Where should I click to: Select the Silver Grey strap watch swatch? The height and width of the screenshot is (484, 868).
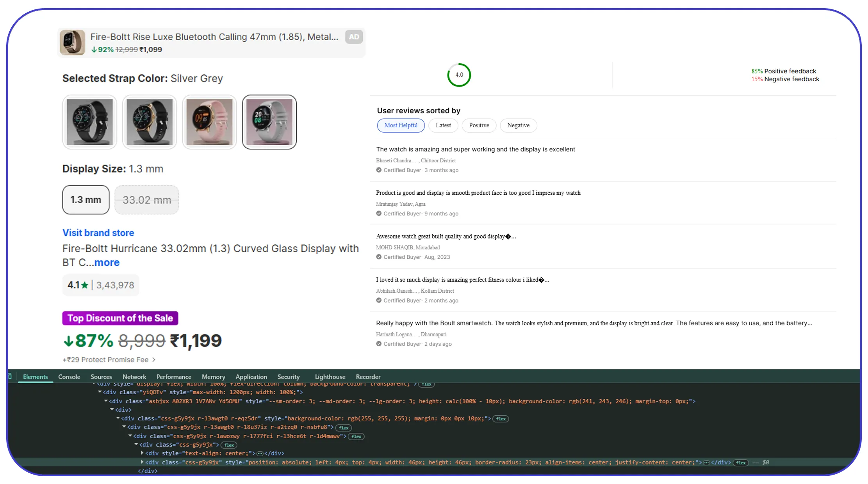(269, 122)
